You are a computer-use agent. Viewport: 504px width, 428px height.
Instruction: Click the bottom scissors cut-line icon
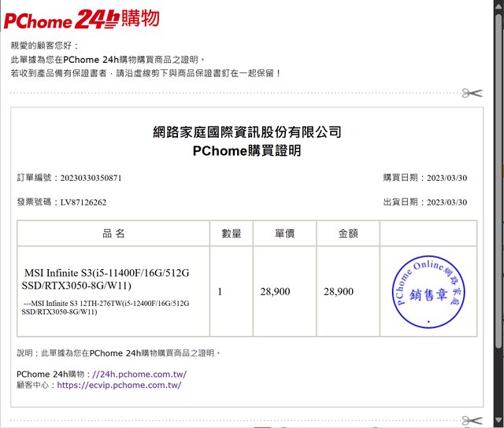[472, 420]
